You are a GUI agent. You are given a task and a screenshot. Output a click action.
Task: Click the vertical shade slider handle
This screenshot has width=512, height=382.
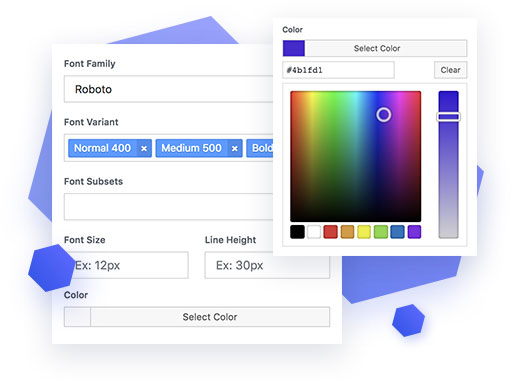(448, 117)
